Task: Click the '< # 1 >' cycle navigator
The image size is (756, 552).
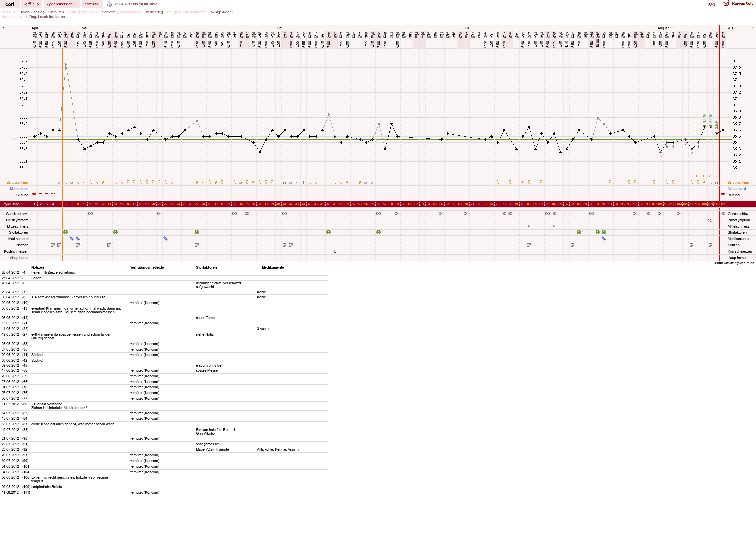Action: click(x=32, y=4)
